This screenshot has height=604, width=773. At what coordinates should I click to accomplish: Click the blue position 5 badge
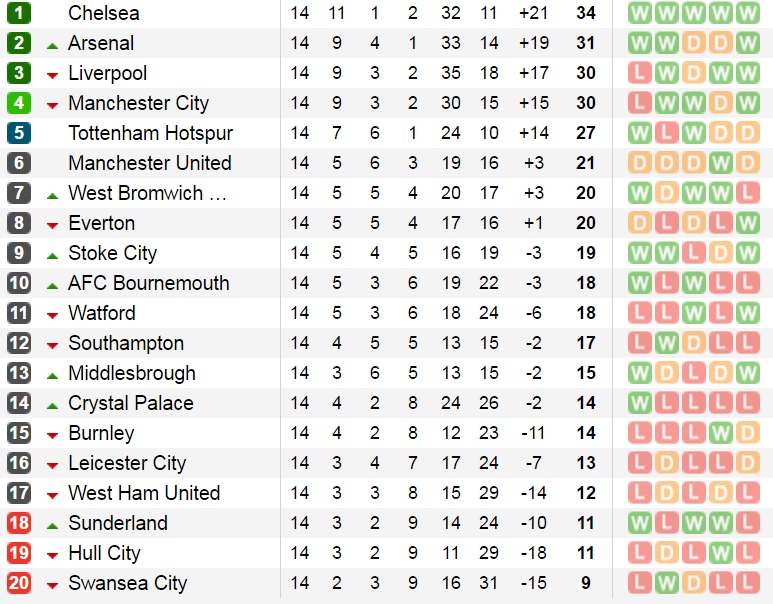pos(19,133)
